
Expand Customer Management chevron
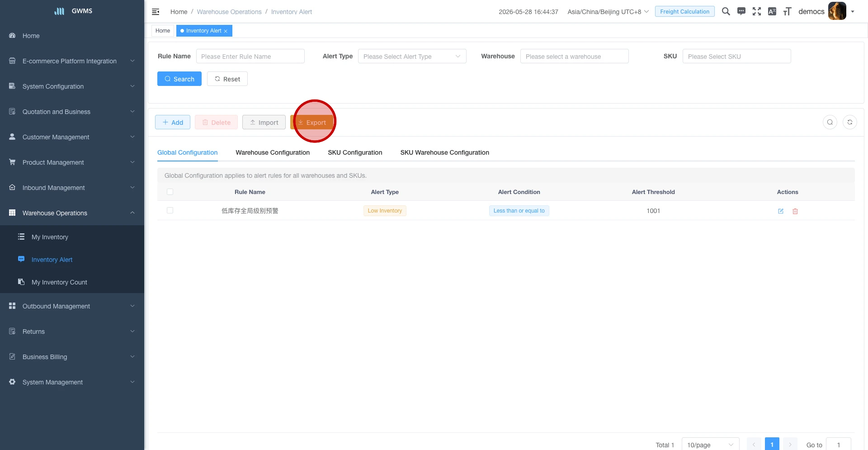[x=132, y=137]
